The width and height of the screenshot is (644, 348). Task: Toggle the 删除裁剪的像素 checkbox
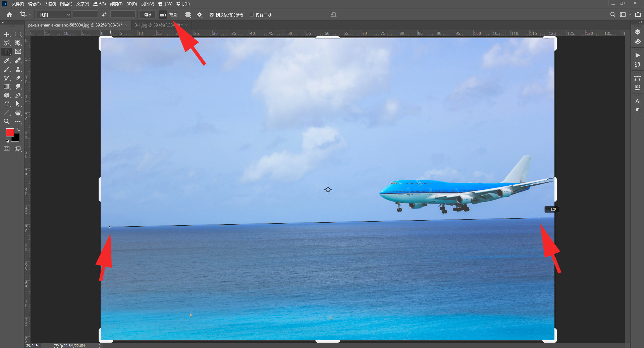point(212,15)
